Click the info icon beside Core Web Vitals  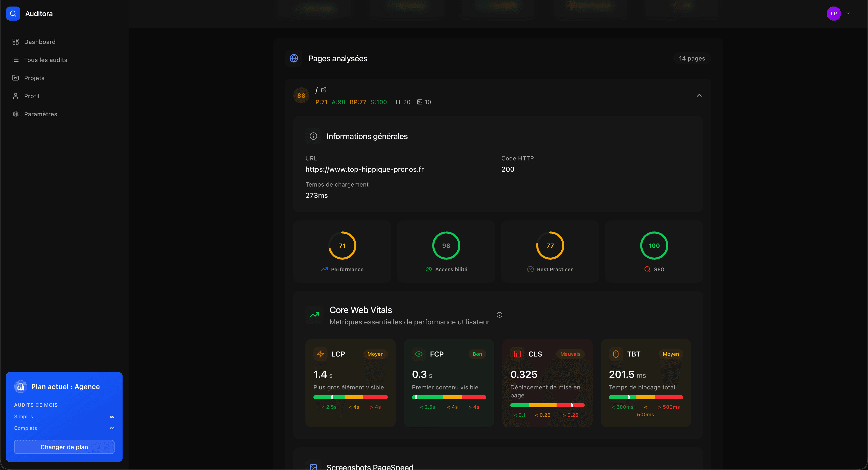click(x=499, y=315)
